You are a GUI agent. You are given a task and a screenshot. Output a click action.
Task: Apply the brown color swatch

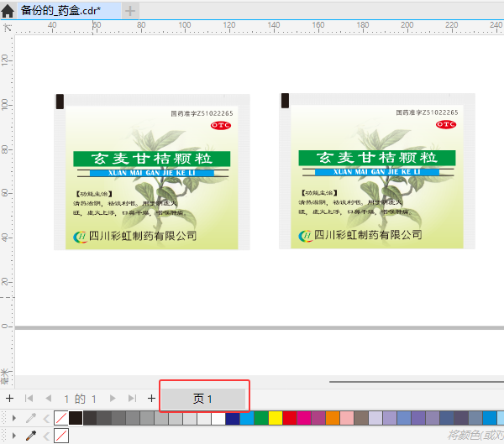coord(361,418)
